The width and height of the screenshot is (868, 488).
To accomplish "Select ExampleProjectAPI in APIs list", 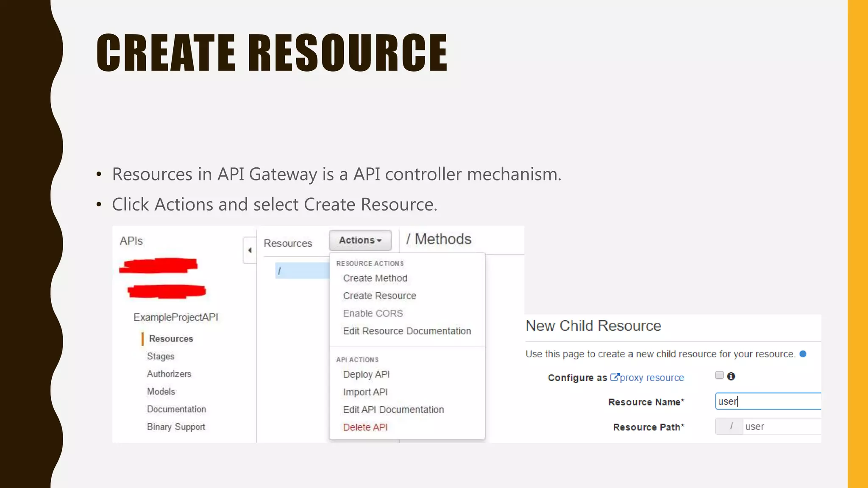I will coord(175,317).
